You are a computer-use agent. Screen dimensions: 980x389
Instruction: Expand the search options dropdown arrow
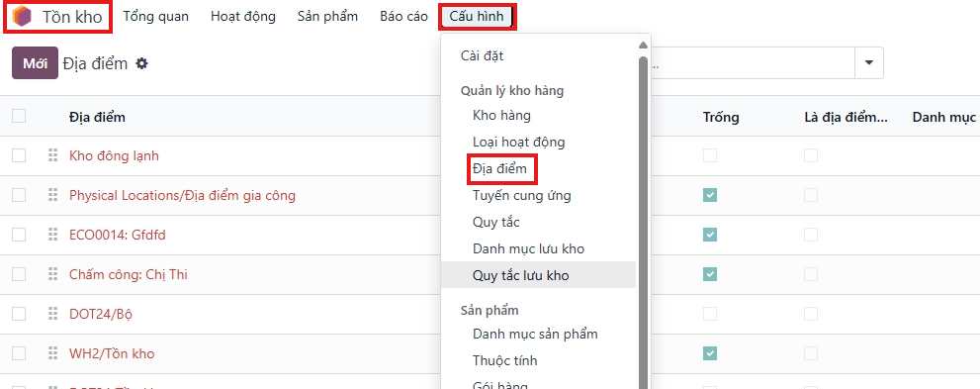869,62
